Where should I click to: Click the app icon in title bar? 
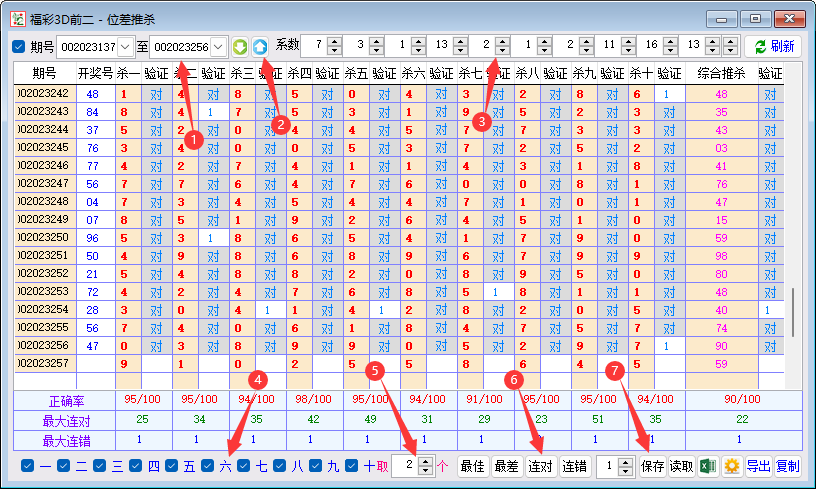point(15,17)
